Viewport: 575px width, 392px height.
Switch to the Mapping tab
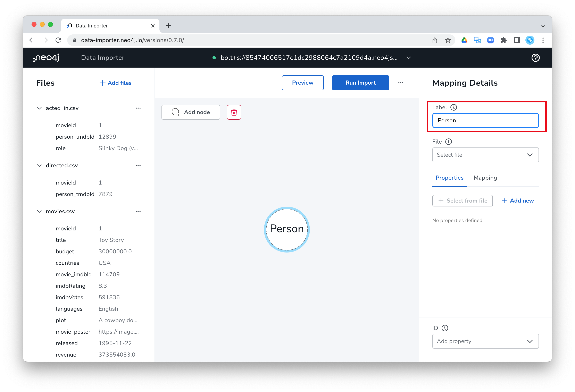[x=485, y=178]
